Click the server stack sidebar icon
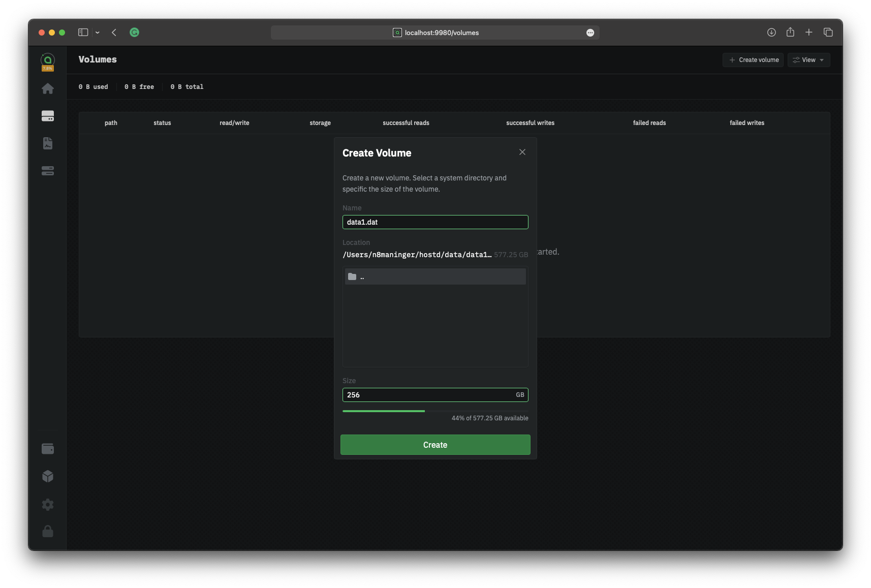Image resolution: width=871 pixels, height=588 pixels. 48,171
